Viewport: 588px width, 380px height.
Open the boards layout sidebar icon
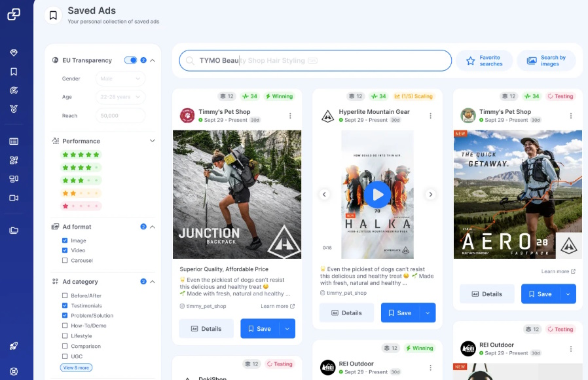[14, 179]
